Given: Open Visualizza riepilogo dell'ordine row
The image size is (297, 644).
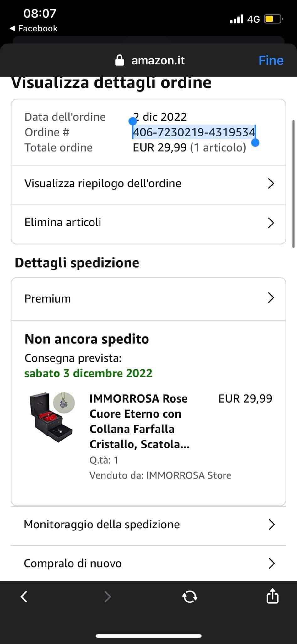Looking at the screenshot, I should tap(148, 184).
